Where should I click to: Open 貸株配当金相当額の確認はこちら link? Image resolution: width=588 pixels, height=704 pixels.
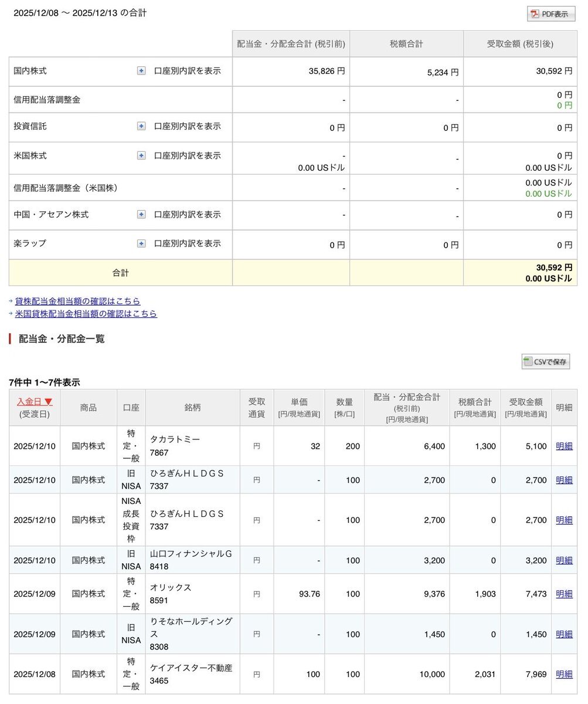click(x=77, y=301)
